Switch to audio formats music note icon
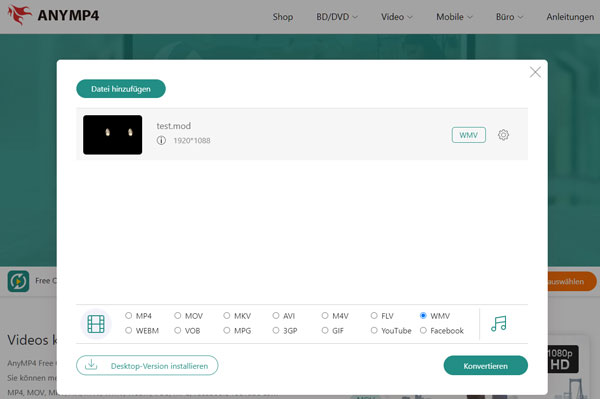Screen dimensions: 600x399 coord(499,324)
